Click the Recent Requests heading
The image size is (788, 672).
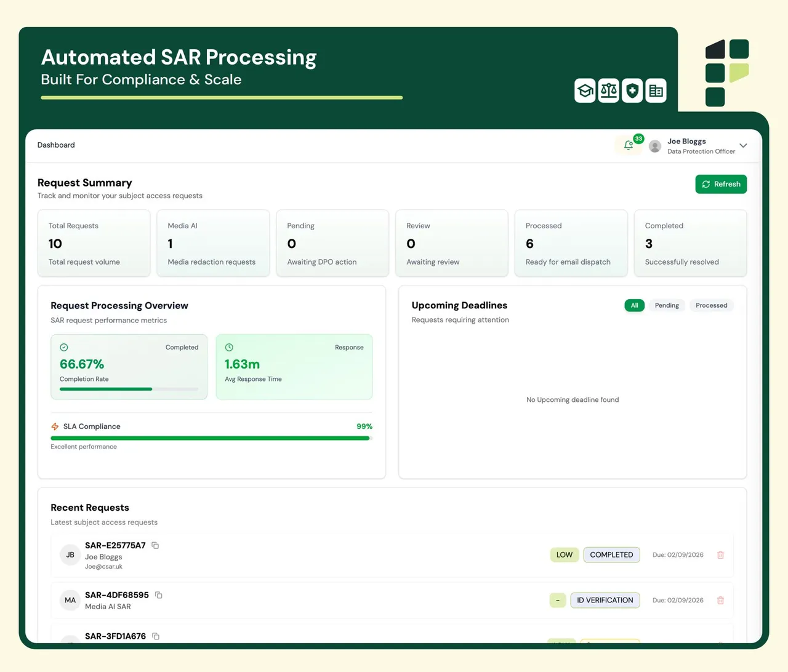click(90, 508)
